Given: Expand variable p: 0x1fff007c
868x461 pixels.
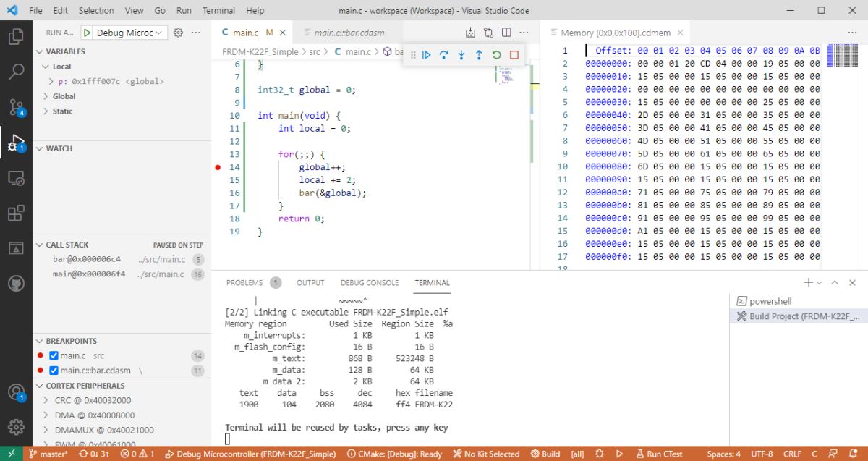Looking at the screenshot, I should coord(51,81).
